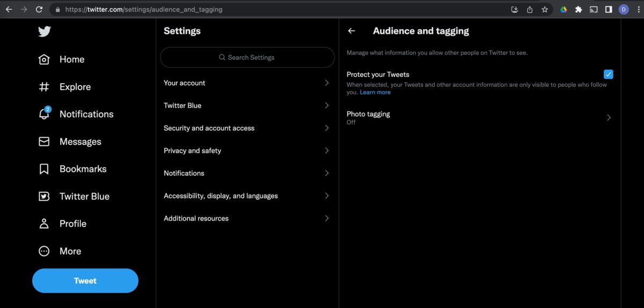Screen dimensions: 644x308
Task: Open sidebar Notifications label
Action: 86,114
